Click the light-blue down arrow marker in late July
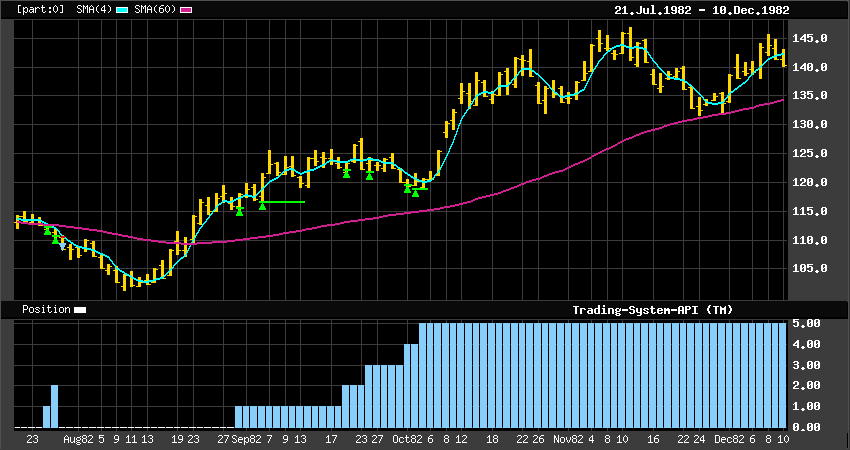The height and width of the screenshot is (450, 850). click(x=62, y=246)
